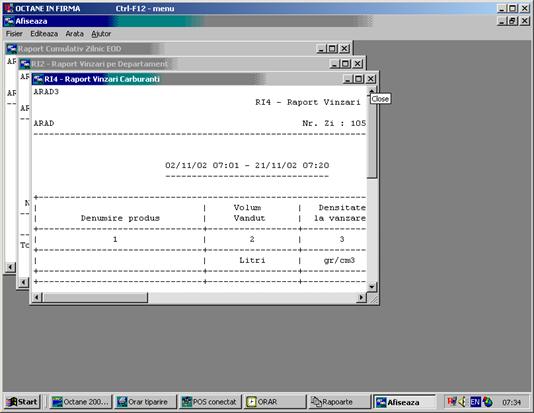The width and height of the screenshot is (534, 413).
Task: Minimize the RI2 Raport Vinzari pe Departament window
Action: coord(334,64)
